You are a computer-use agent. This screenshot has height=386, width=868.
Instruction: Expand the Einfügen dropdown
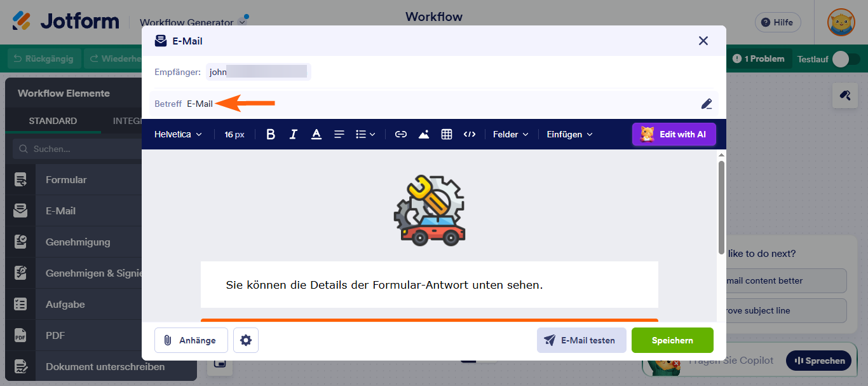(x=570, y=134)
